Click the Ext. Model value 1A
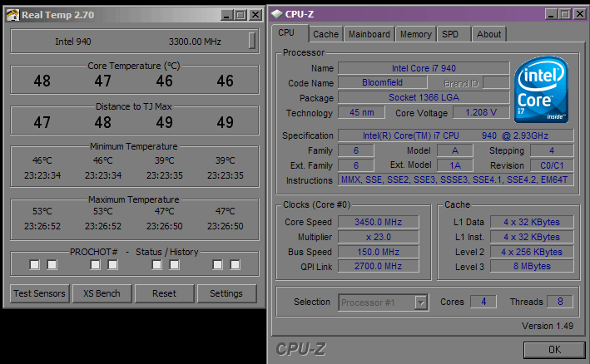590x364 pixels. point(455,165)
